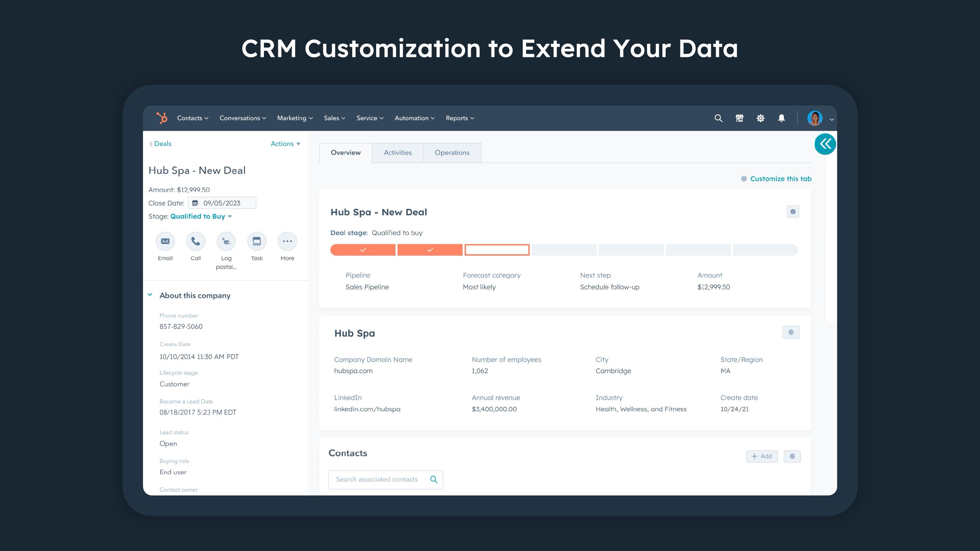
Task: Click linkedin.com/hubspa value
Action: 367,409
